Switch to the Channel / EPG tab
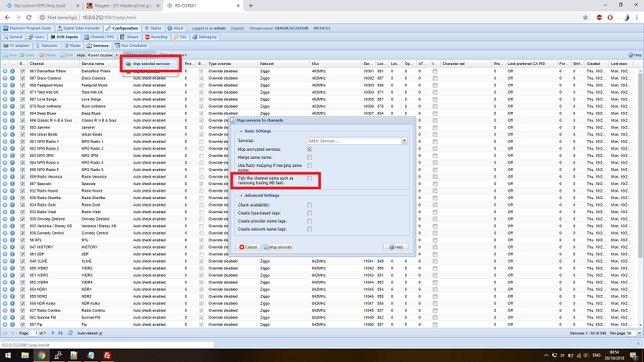Viewport: 644px width, 362px height. [99, 37]
